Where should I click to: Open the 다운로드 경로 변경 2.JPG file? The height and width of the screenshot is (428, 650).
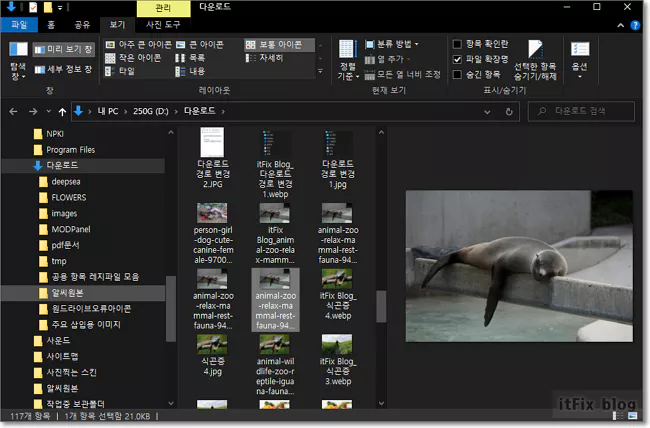[x=213, y=158]
